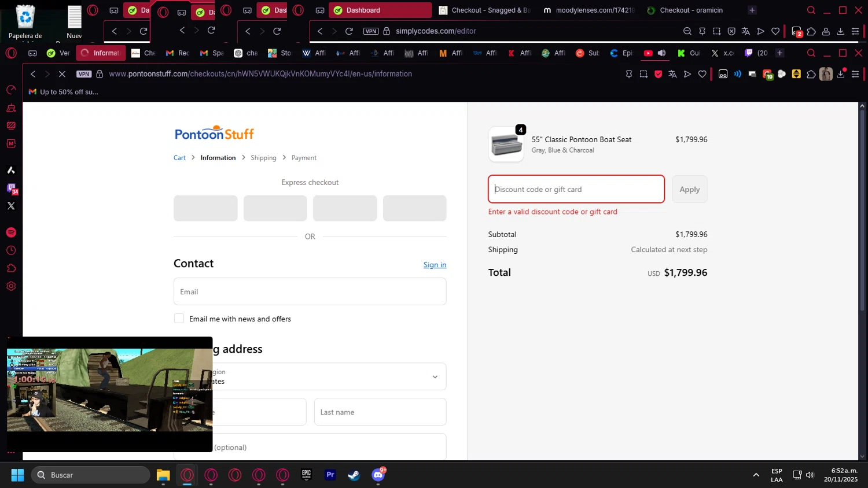Focus the Email input field

[x=310, y=291]
